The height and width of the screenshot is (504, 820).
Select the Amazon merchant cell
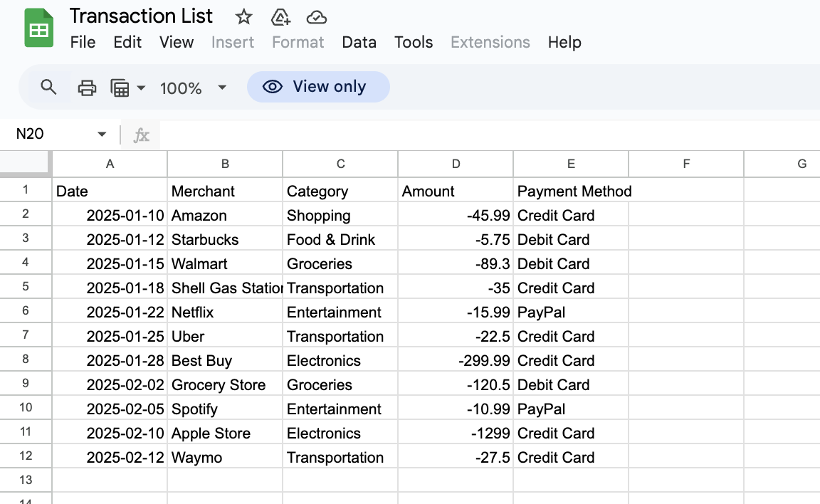(x=225, y=215)
